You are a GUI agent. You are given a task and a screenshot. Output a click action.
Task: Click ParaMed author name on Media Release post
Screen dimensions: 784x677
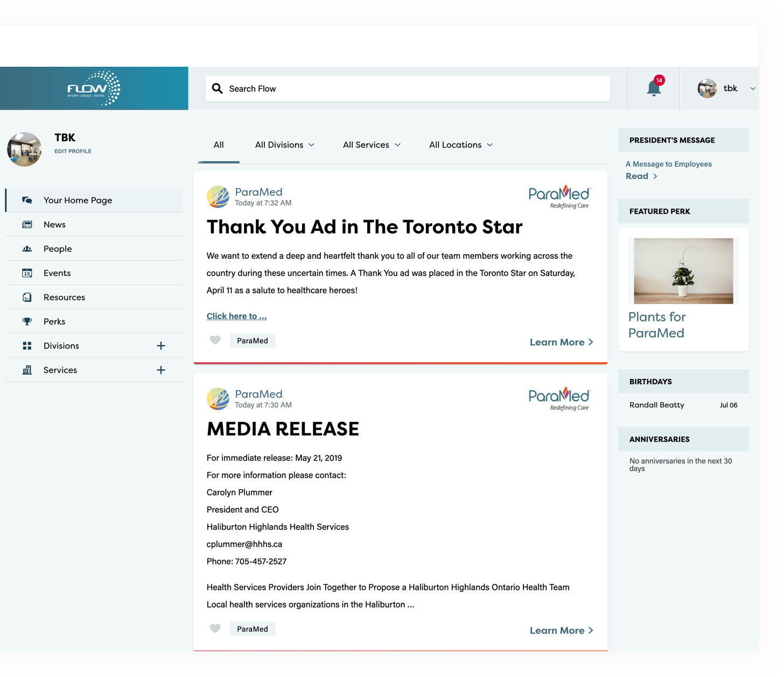tap(258, 394)
